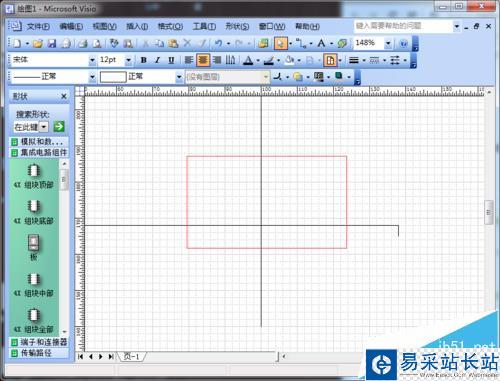Open the line weight icon
The width and height of the screenshot is (500, 381).
point(354,60)
